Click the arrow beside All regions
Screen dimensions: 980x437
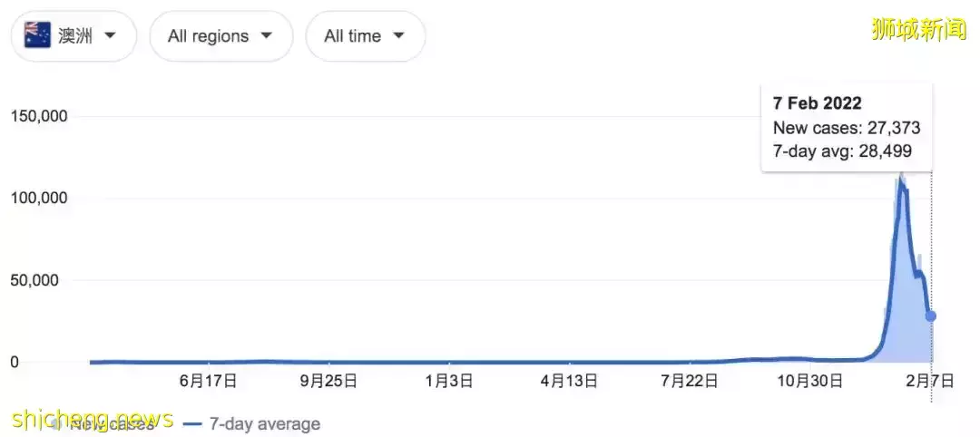coord(266,35)
